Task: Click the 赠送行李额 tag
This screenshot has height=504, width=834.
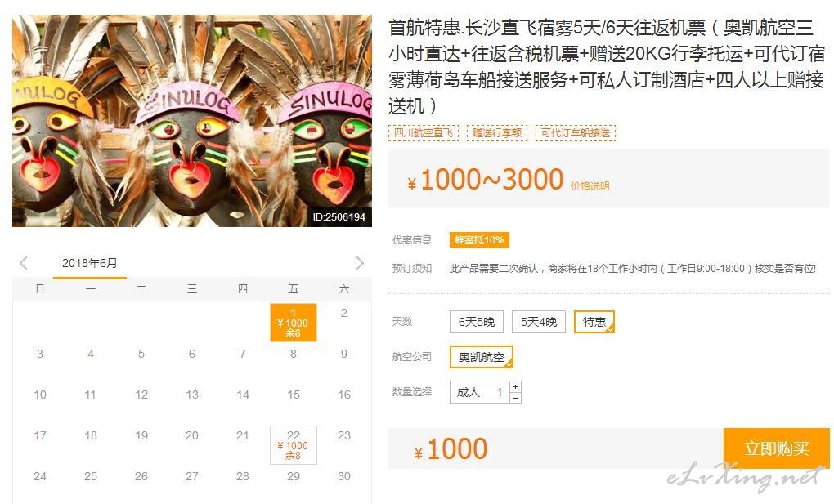Action: coord(497,133)
